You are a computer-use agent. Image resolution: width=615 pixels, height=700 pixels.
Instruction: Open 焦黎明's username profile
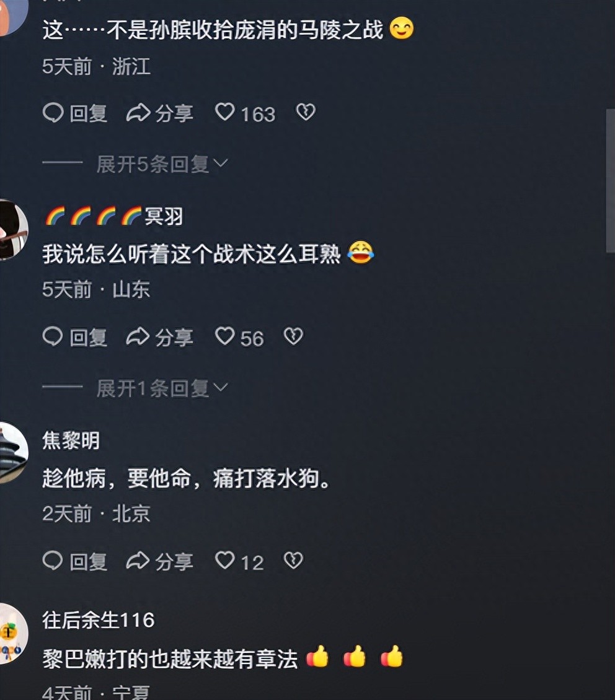(x=71, y=440)
